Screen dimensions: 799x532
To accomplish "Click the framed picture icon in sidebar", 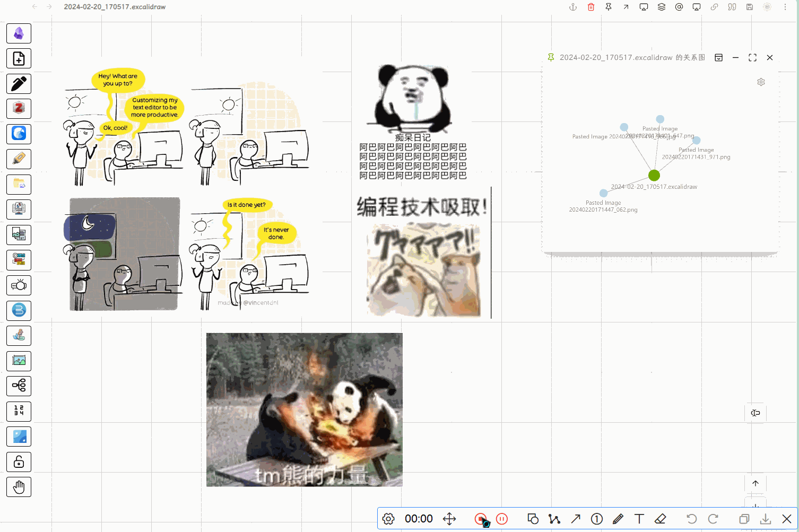I will [x=19, y=361].
